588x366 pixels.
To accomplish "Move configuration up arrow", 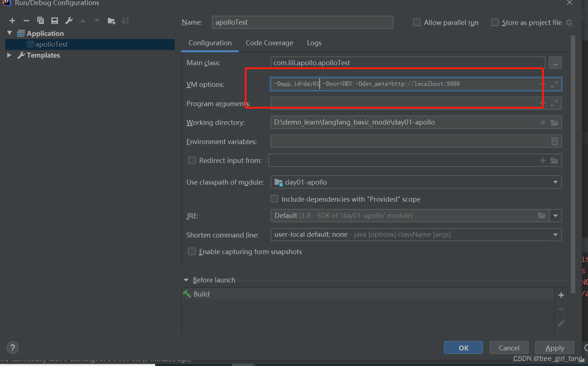I will 83,21.
